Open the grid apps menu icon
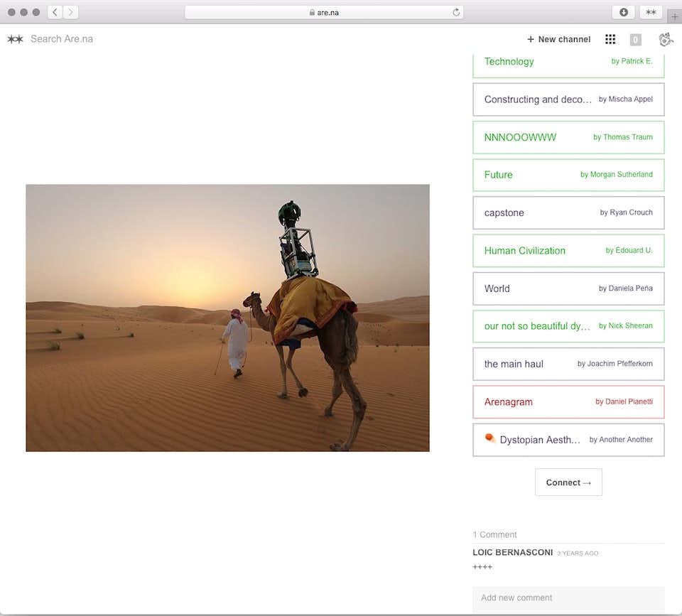The width and height of the screenshot is (682, 616). tap(610, 39)
